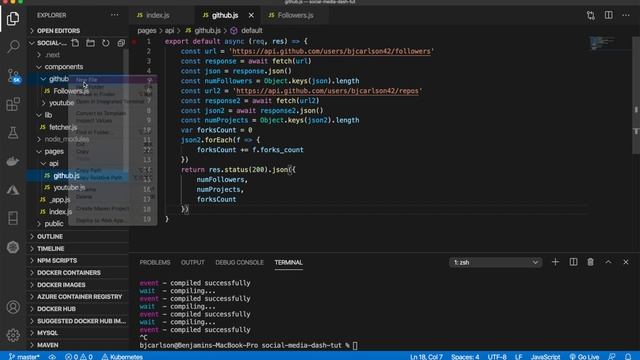The image size is (640, 360).
Task: Open the Manage gear icon
Action: [x=13, y=335]
